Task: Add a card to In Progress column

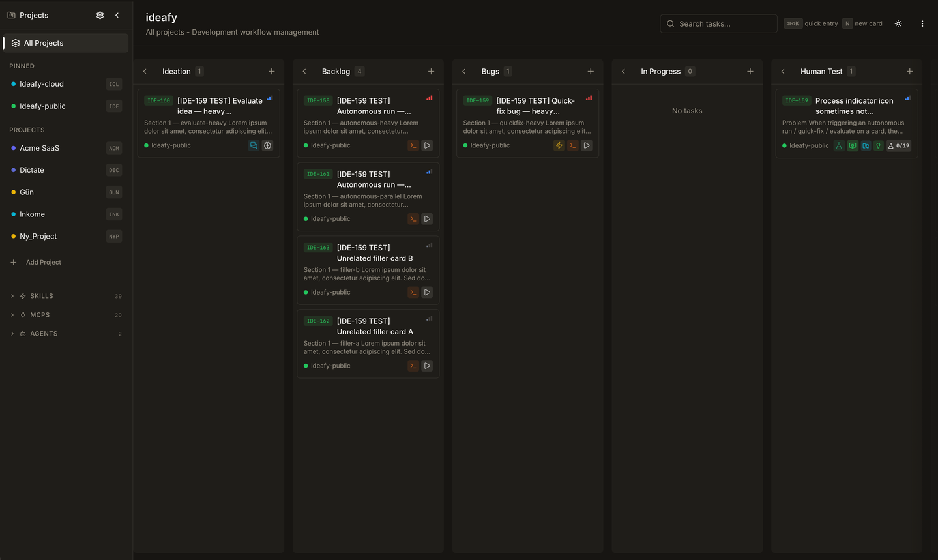Action: [750, 72]
